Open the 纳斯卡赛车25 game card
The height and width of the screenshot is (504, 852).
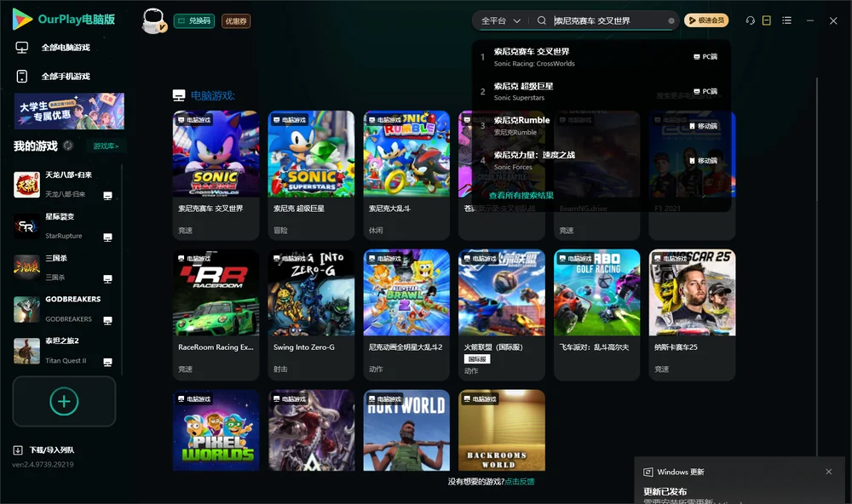692,314
